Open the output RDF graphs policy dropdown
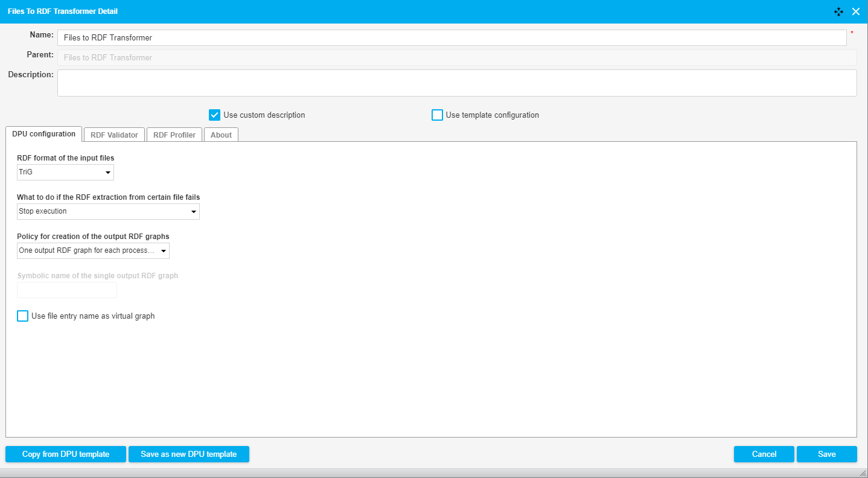The height and width of the screenshot is (478, 868). 93,251
